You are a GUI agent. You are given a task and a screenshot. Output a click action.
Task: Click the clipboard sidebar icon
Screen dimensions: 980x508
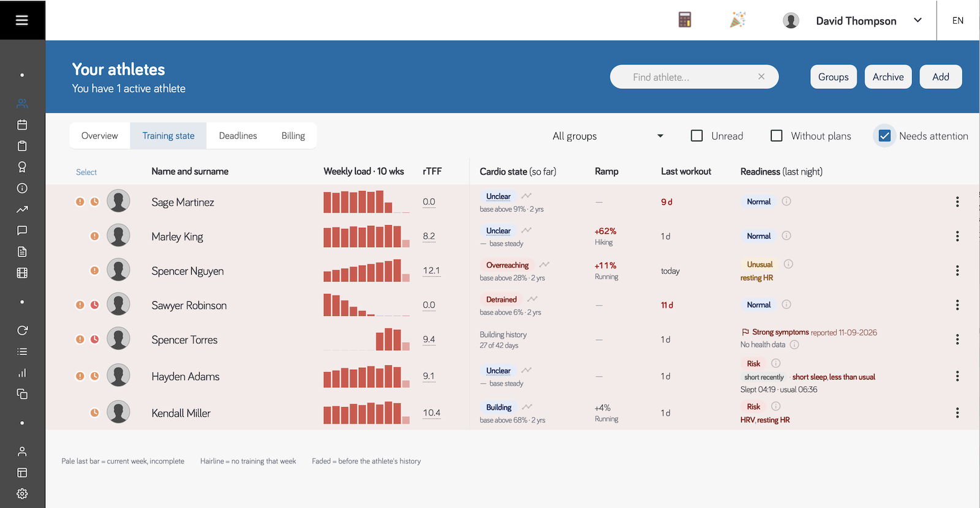point(22,146)
